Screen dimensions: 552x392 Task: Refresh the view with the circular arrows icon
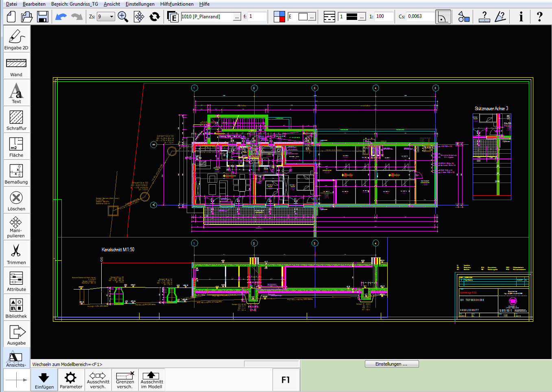tap(155, 17)
